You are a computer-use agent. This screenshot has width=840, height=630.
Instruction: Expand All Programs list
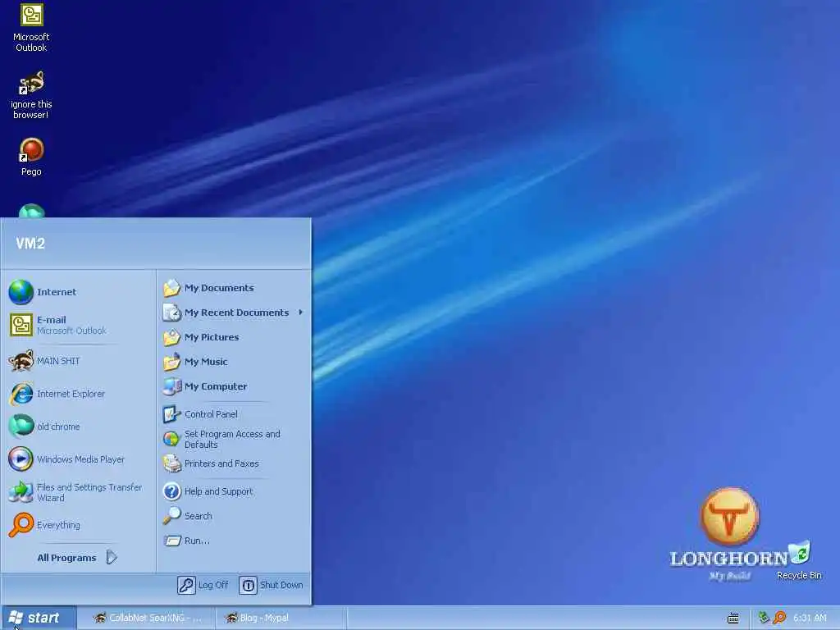click(78, 558)
